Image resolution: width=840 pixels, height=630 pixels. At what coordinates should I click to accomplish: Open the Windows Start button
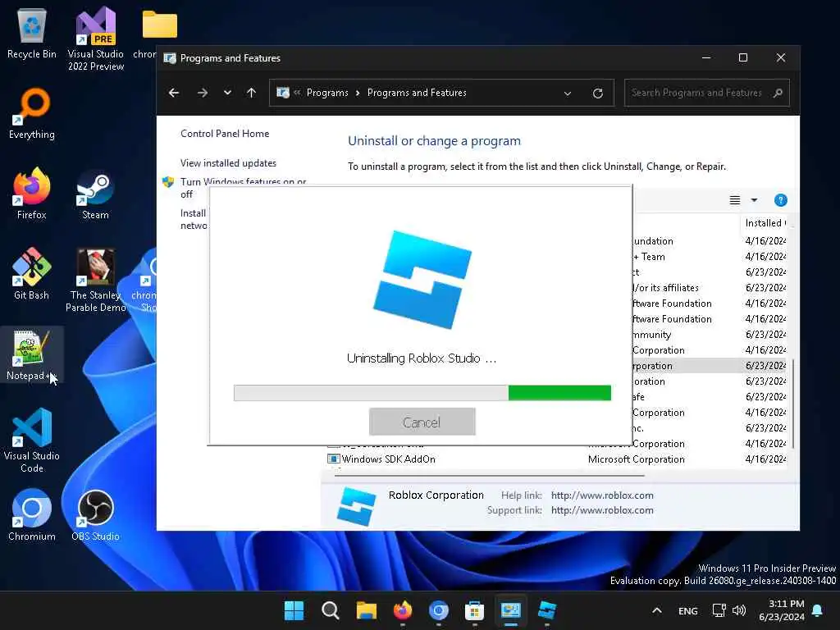(294, 610)
